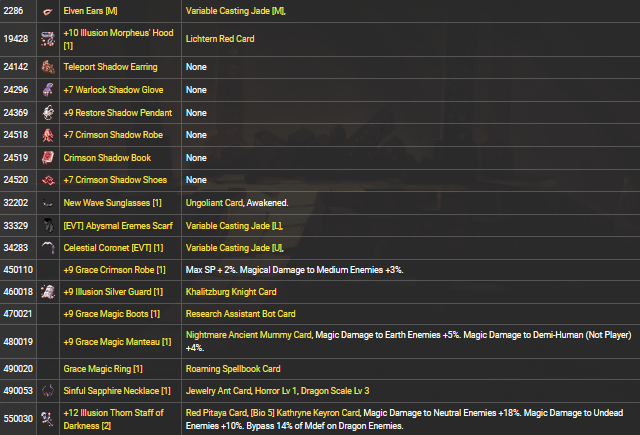Click the 'Awakened.' text in Sunglasses row

pyautogui.click(x=267, y=203)
